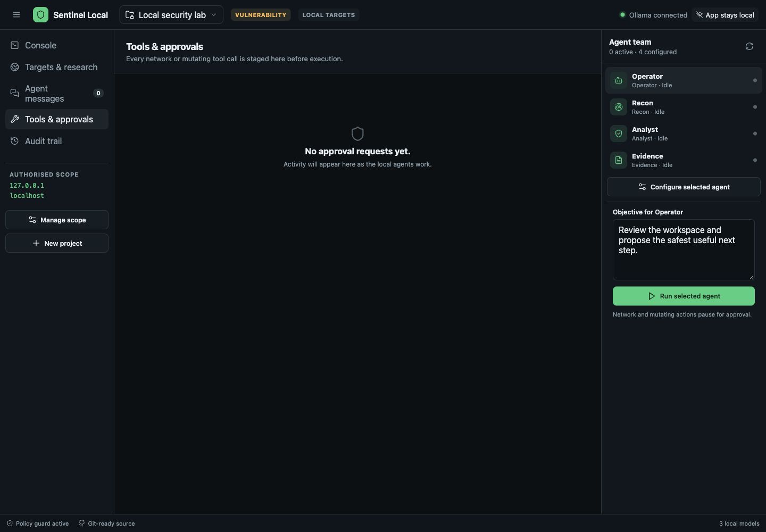
Task: Toggle the hamburger sidebar menu
Action: coord(16,15)
